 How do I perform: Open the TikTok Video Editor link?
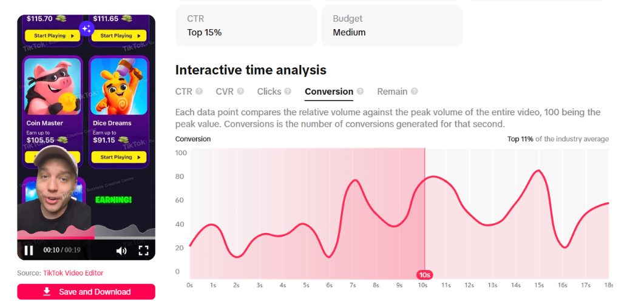pyautogui.click(x=73, y=273)
